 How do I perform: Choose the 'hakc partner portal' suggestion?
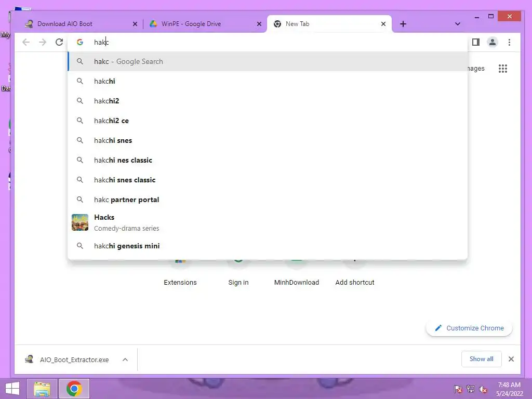(x=268, y=199)
